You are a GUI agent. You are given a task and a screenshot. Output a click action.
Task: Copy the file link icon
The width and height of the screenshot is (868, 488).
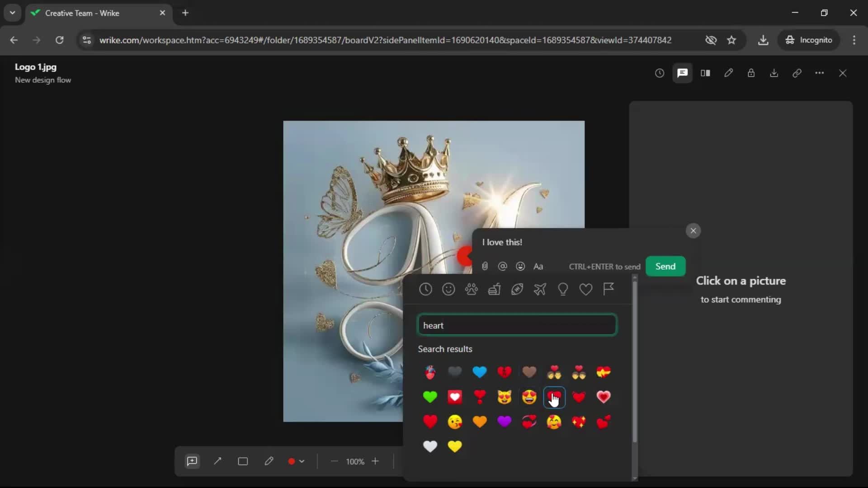click(x=797, y=73)
